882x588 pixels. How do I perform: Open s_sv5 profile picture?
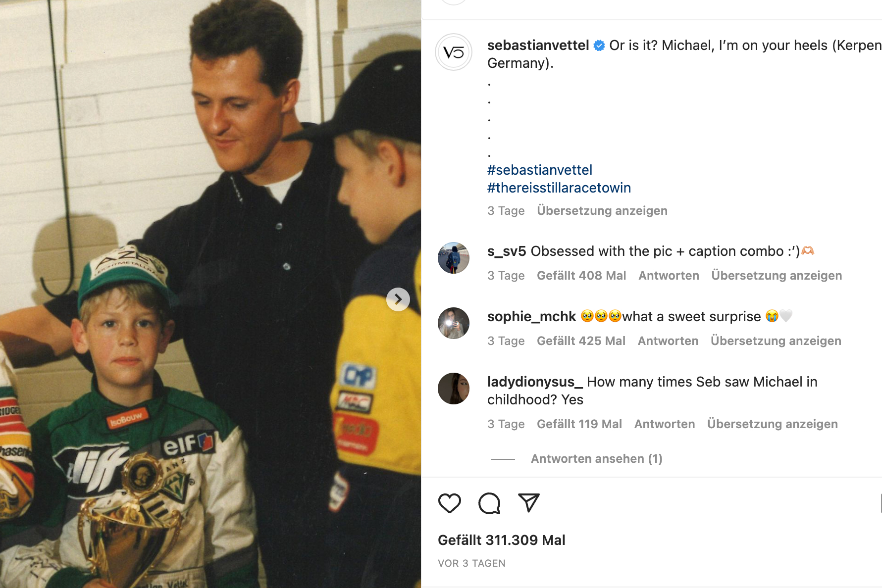click(454, 258)
